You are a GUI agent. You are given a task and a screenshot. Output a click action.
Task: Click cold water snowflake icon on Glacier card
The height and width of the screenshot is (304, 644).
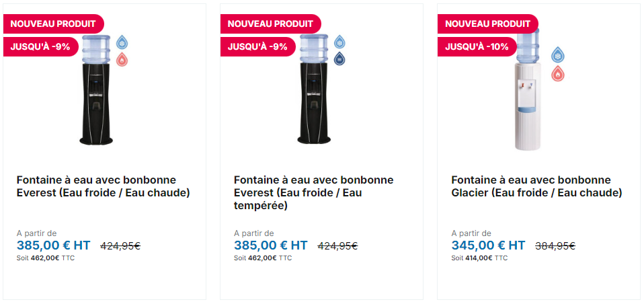[x=558, y=54]
